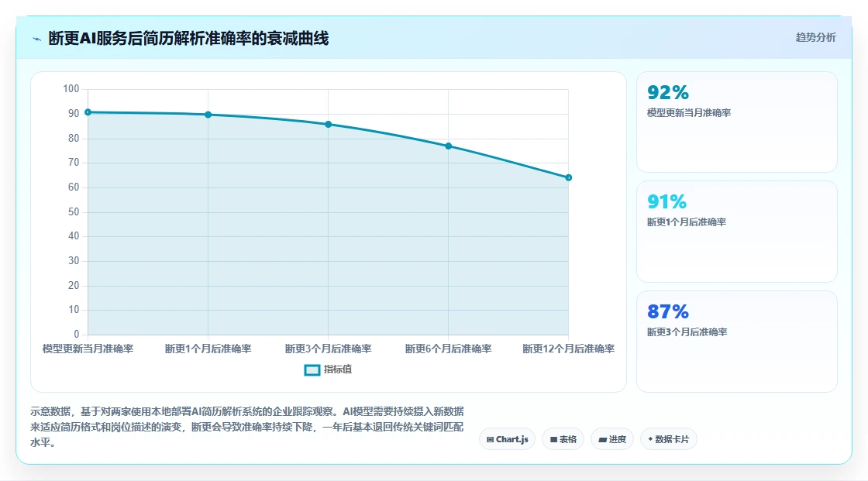Click the progress icon in the 进度 tag
The width and height of the screenshot is (868, 481).
pos(603,439)
